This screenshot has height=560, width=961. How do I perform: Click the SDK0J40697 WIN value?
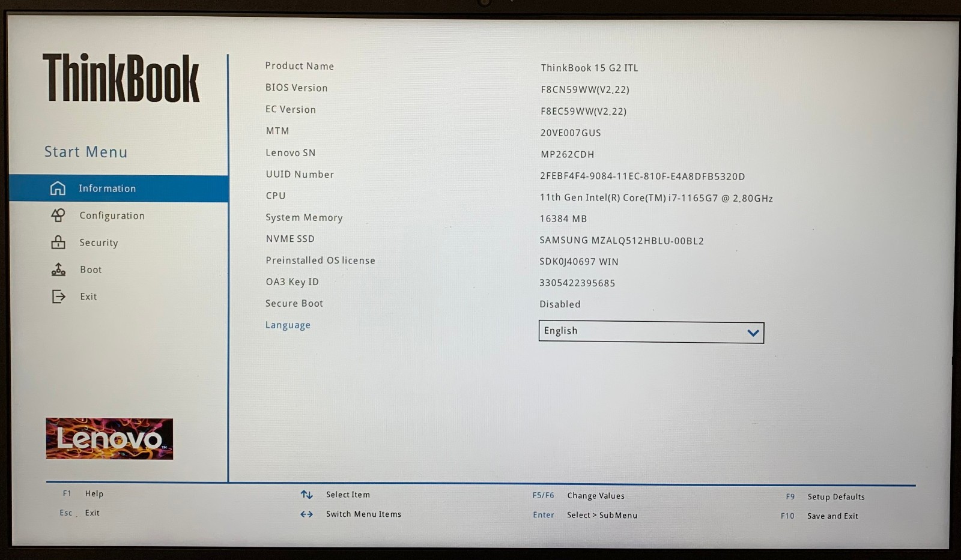579,262
